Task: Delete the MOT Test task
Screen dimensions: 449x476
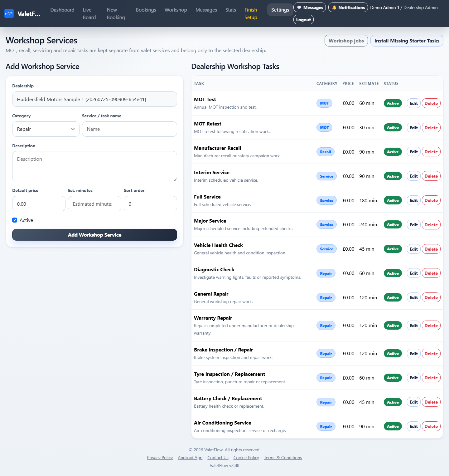Action: 431,103
